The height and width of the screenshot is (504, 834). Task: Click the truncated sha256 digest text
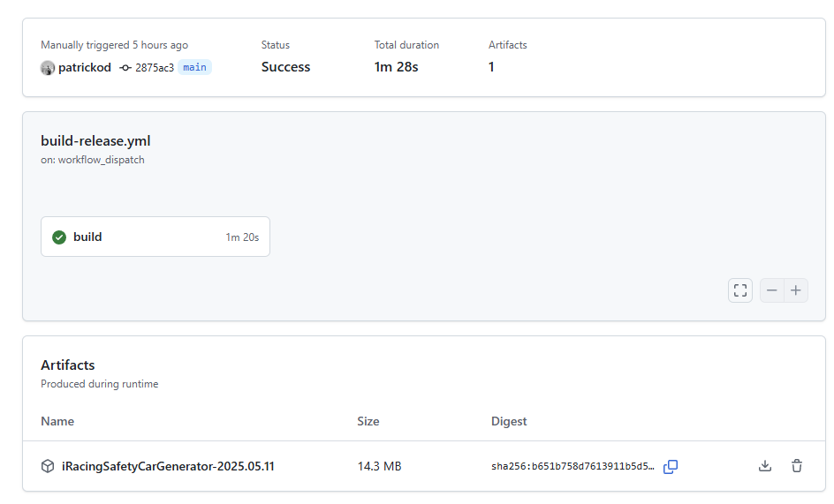pyautogui.click(x=572, y=466)
